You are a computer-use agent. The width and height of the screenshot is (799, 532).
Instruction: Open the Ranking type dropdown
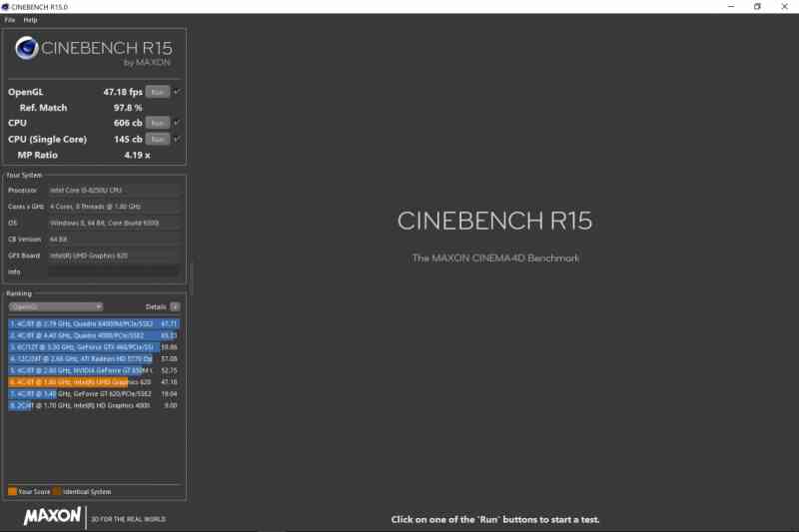coord(56,306)
